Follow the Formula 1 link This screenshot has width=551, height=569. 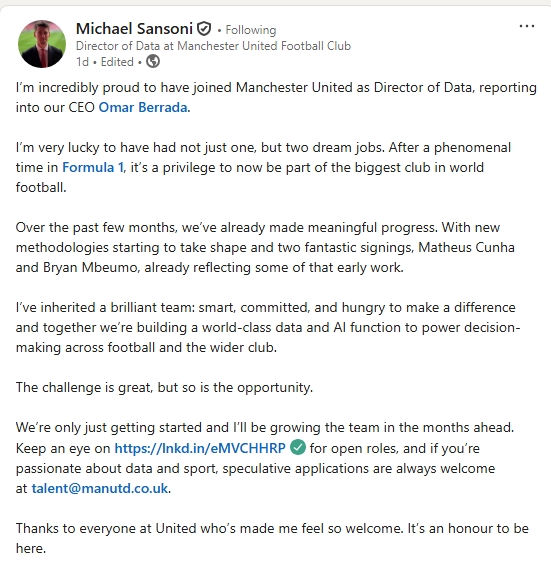(93, 167)
